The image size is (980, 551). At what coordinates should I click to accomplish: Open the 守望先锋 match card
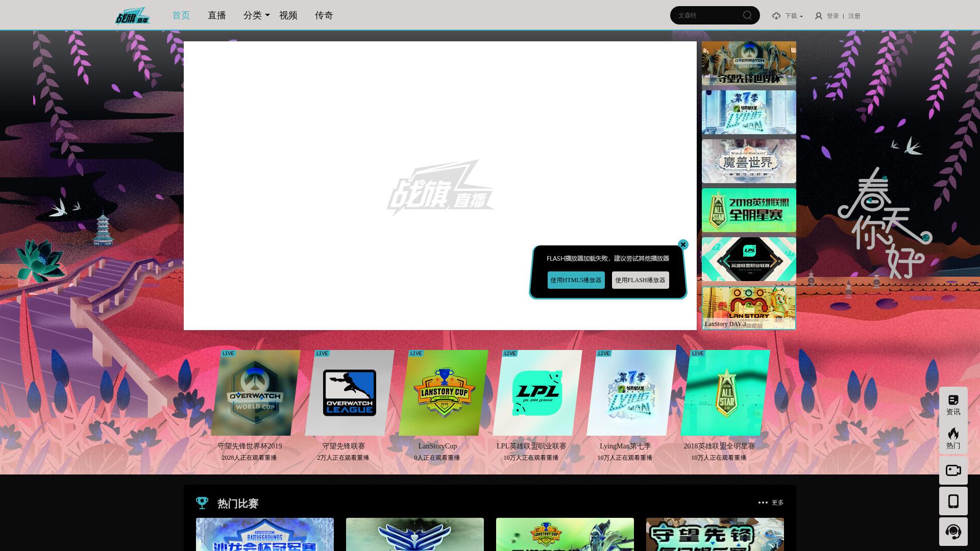(715, 534)
